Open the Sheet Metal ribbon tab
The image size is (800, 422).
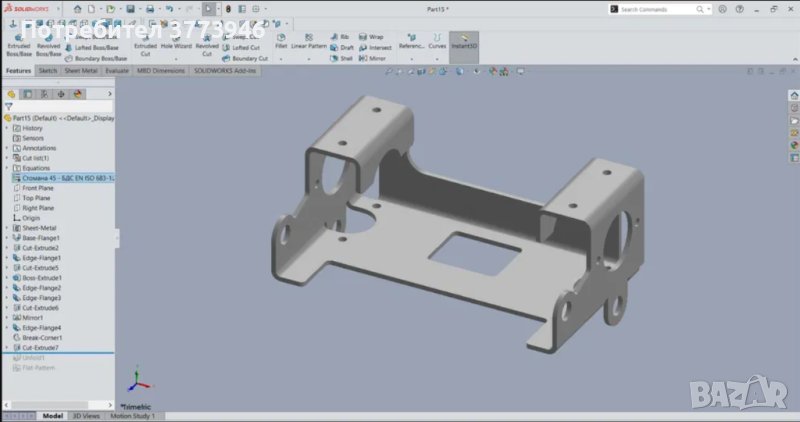82,72
